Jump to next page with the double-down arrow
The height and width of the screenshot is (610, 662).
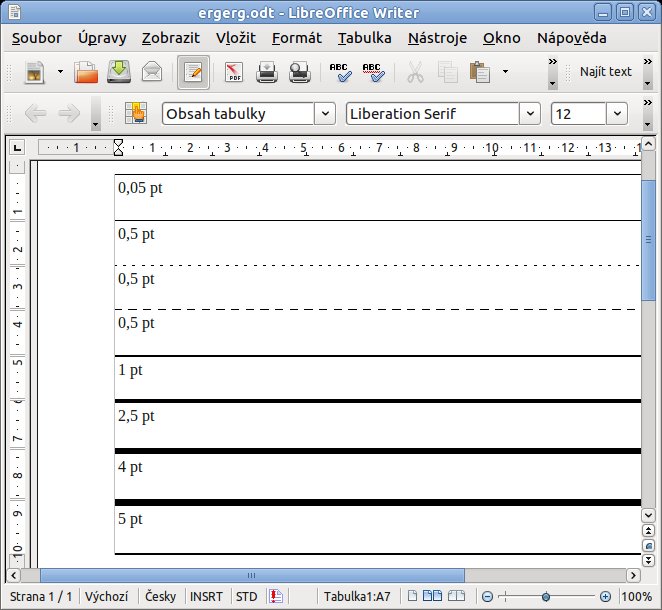pyautogui.click(x=648, y=560)
